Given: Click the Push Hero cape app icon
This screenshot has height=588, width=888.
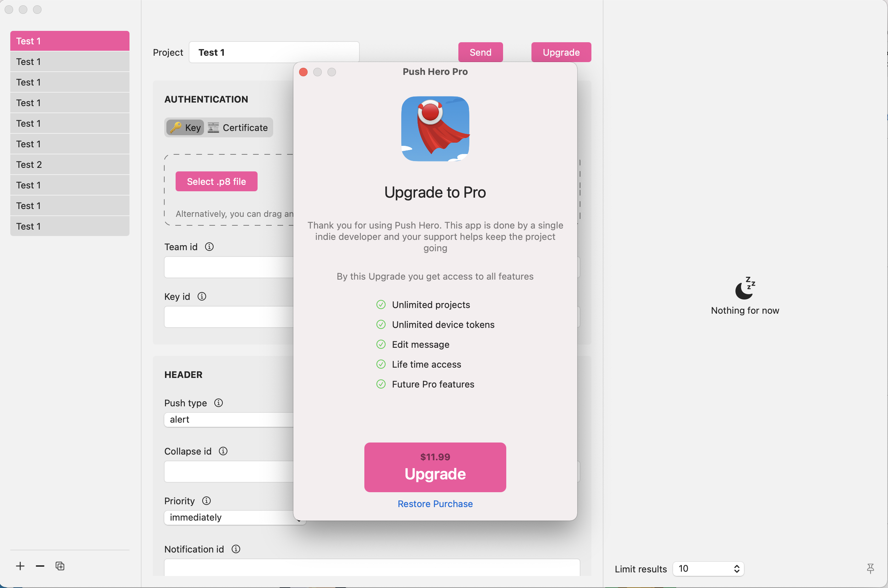Looking at the screenshot, I should [435, 128].
